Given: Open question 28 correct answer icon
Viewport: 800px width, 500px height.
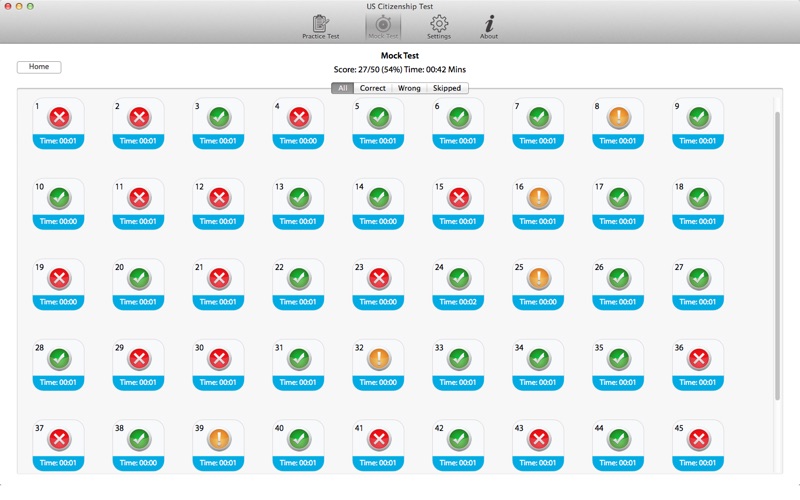Looking at the screenshot, I should [59, 359].
